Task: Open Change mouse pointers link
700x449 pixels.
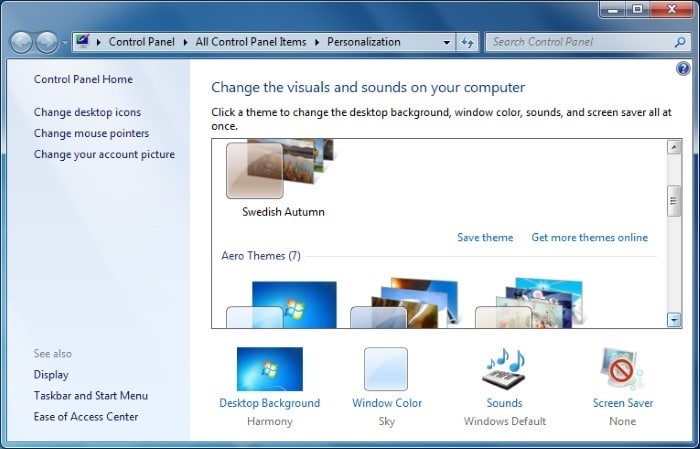Action: 92,133
